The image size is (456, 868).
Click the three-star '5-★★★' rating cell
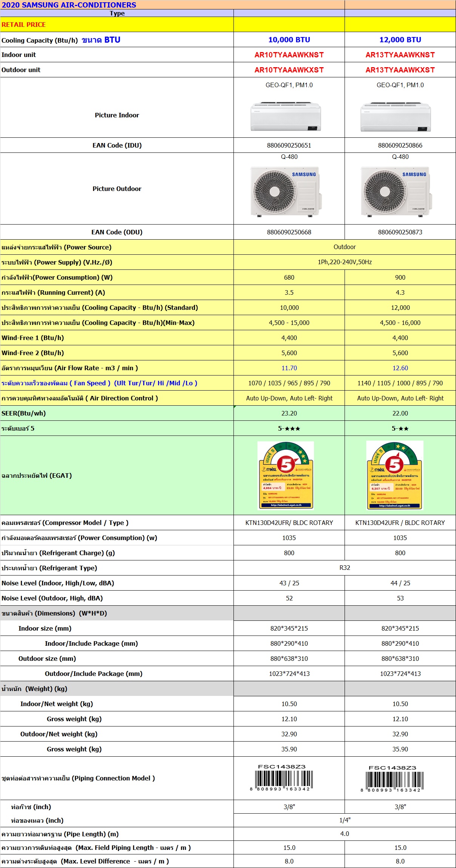point(289,428)
